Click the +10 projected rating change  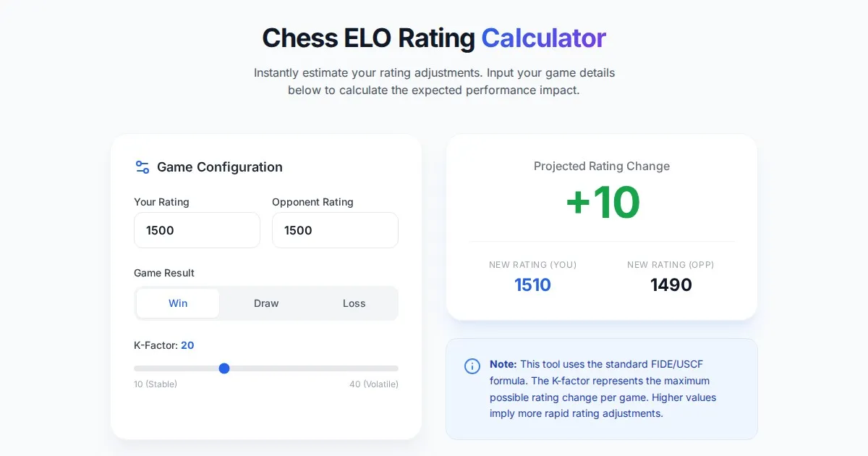pos(602,202)
